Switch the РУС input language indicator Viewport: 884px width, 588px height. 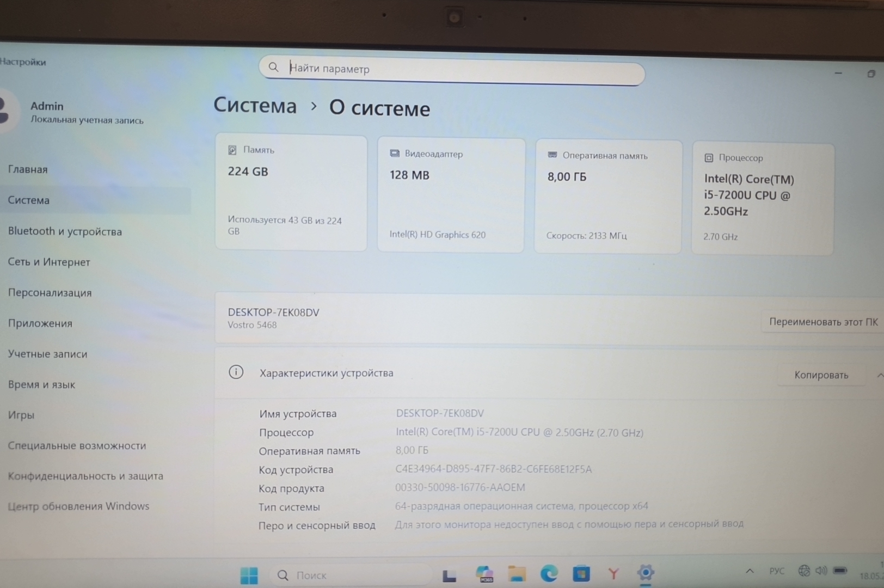coord(777,571)
